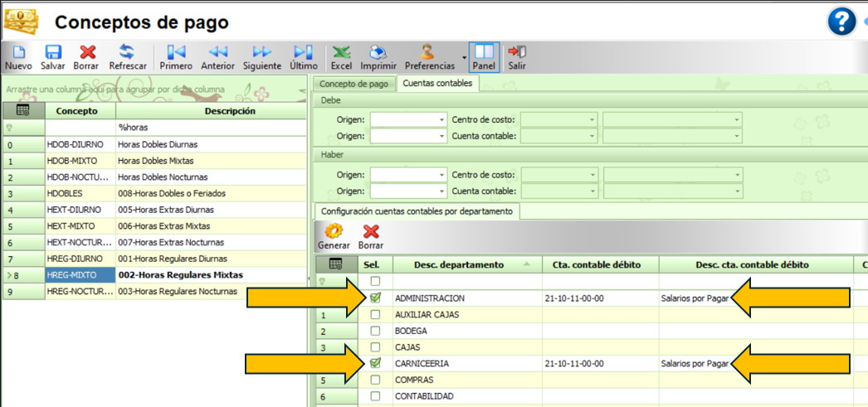Screen dimensions: 868x407
Task: Click the Refrescar refresh icon
Action: pos(128,53)
